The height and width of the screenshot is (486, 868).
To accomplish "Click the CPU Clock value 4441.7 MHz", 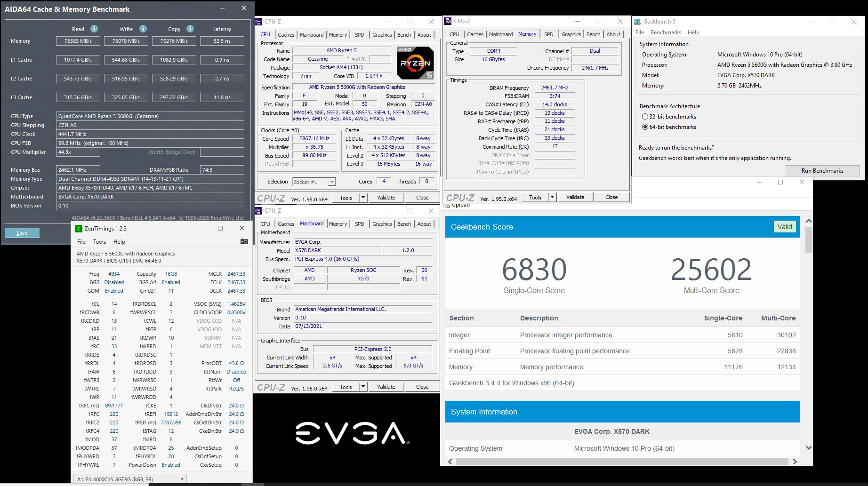I will (150, 134).
